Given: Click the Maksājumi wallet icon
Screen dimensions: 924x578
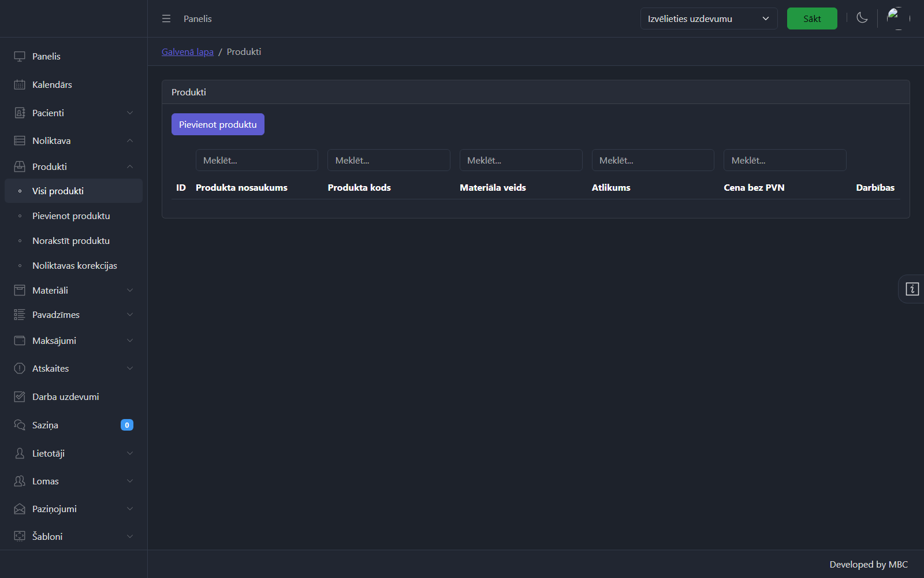Looking at the screenshot, I should [20, 340].
